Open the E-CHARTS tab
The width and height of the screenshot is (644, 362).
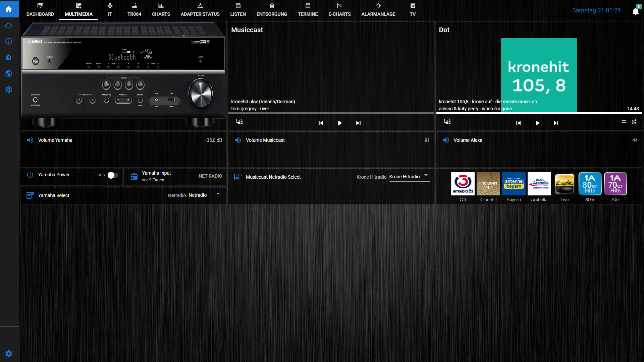point(339,10)
